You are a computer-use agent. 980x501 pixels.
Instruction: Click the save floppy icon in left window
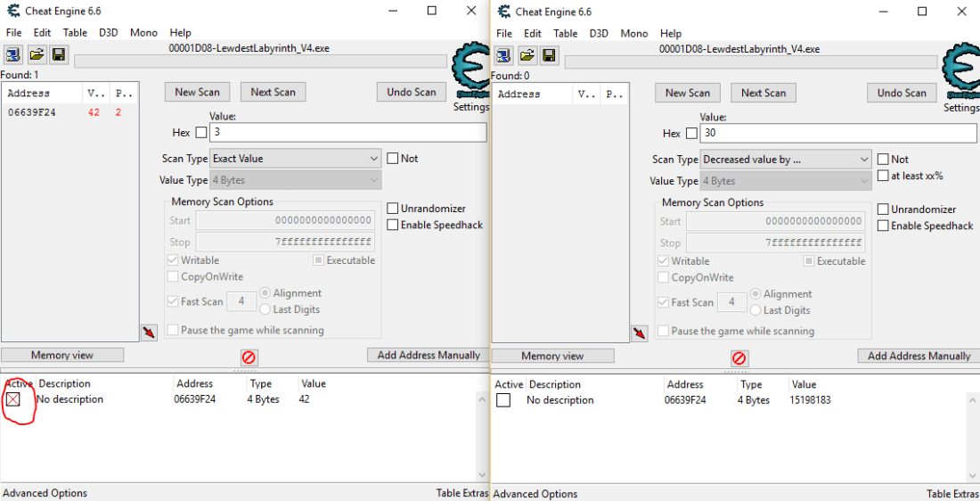click(x=59, y=55)
